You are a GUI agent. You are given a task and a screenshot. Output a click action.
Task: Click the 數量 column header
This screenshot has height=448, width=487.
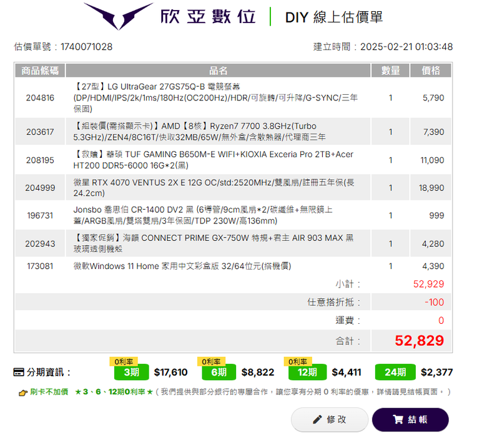pos(390,71)
